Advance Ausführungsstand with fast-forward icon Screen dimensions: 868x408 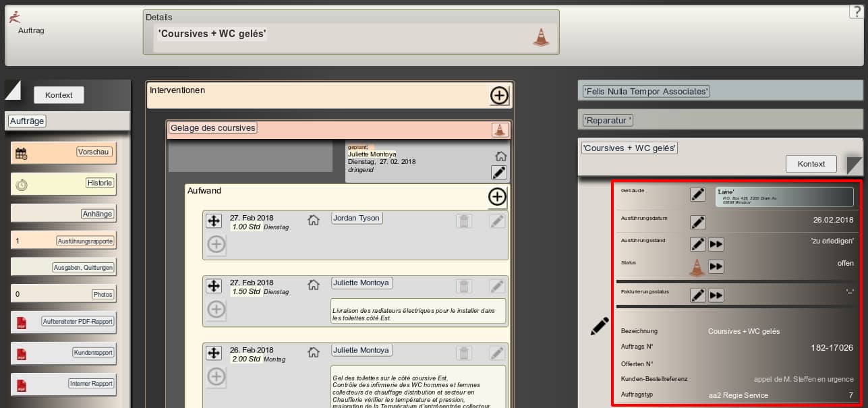[x=716, y=244]
